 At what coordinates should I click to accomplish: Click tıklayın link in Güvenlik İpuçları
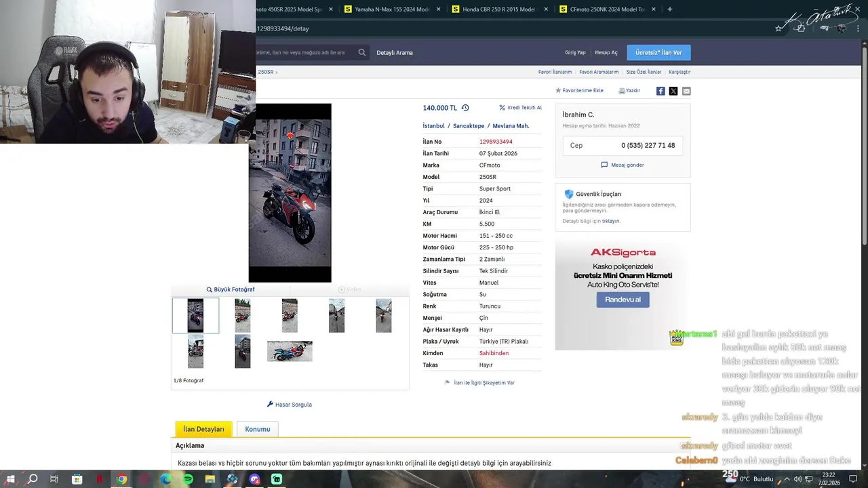(x=611, y=221)
